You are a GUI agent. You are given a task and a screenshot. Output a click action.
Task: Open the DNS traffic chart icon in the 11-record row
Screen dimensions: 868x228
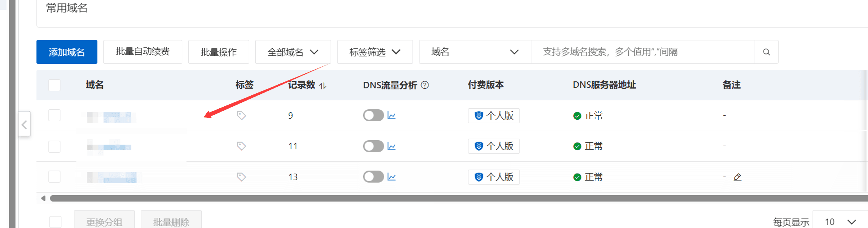click(392, 146)
